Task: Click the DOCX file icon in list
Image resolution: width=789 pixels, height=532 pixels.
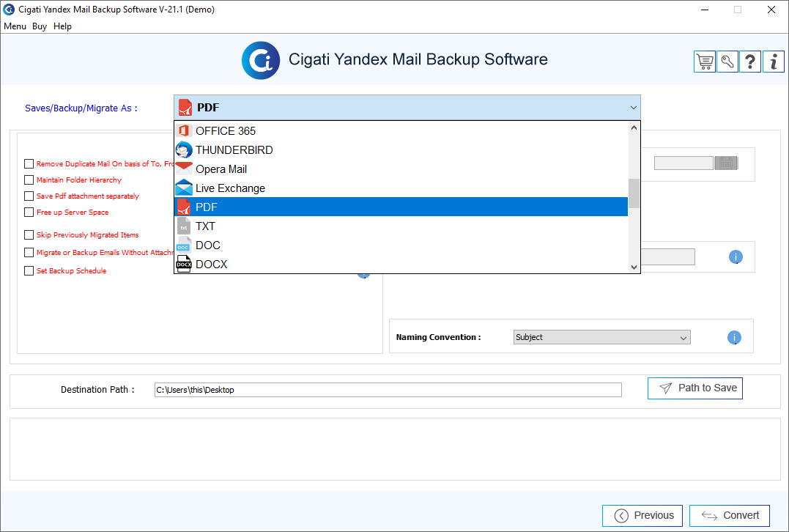Action: pyautogui.click(x=184, y=265)
